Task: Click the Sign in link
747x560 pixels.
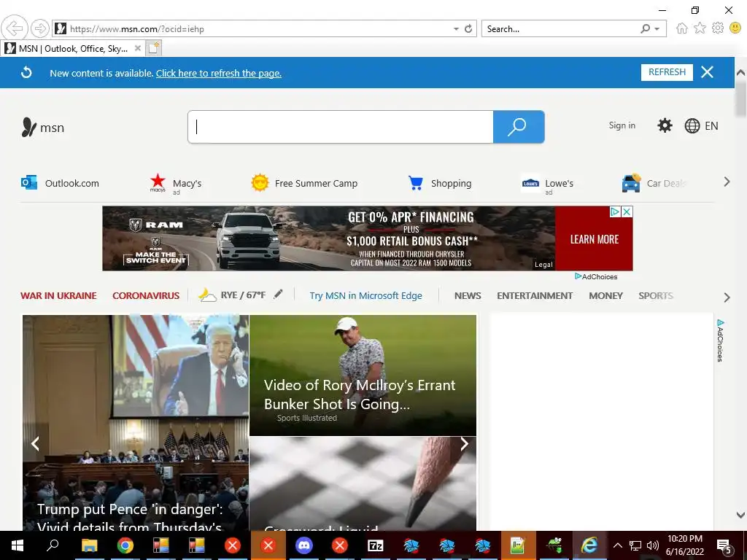Action: [x=622, y=125]
